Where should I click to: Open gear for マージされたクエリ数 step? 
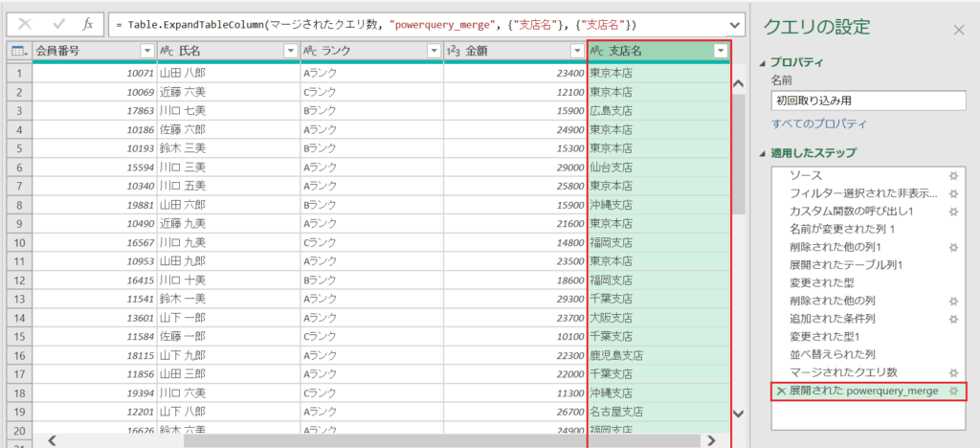click(953, 372)
